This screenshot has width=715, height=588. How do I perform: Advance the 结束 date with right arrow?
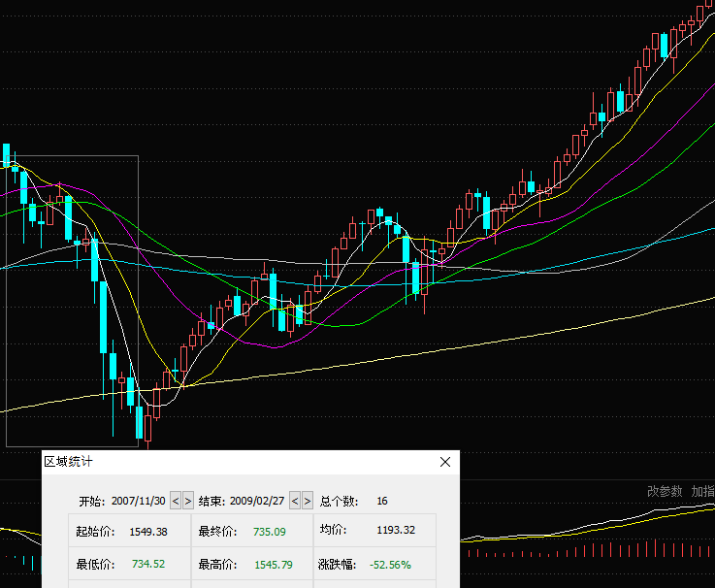pos(308,501)
